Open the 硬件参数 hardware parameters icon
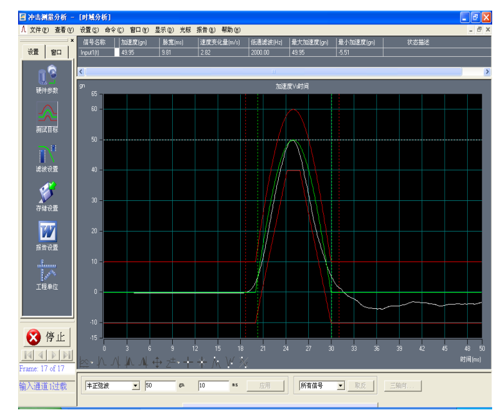Image resolution: width=504 pixels, height=420 pixels. (47, 76)
